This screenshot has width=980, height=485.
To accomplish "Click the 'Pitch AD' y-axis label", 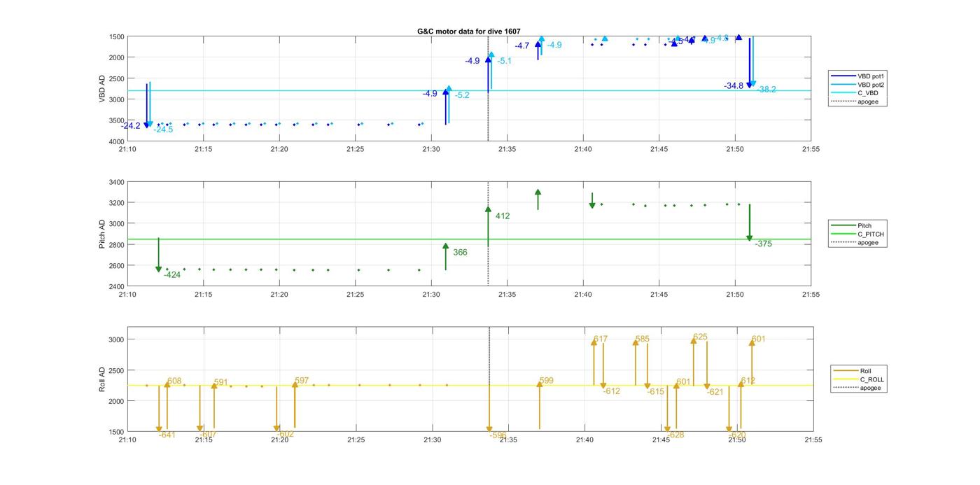I will (x=102, y=234).
